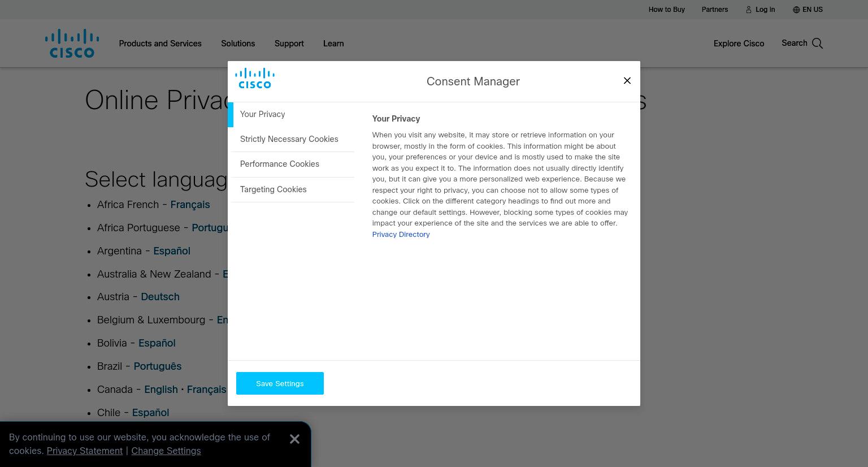Open the Support menu

[x=289, y=44]
